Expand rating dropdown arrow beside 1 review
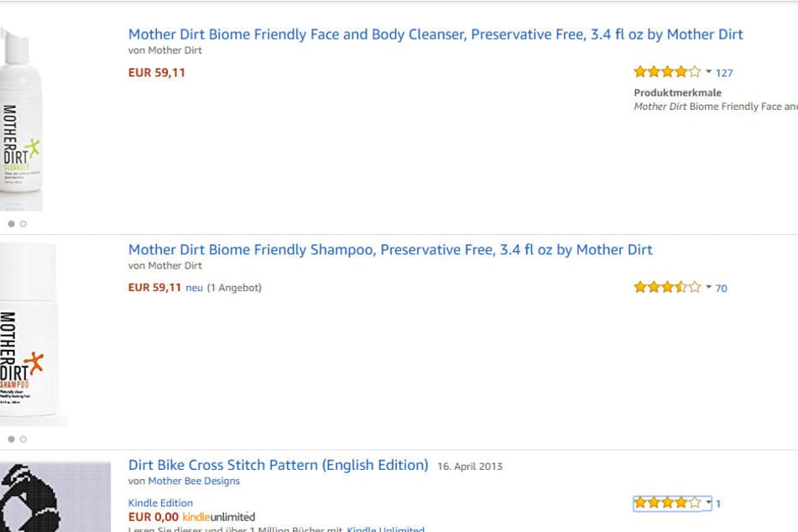The image size is (798, 532). 708,503
